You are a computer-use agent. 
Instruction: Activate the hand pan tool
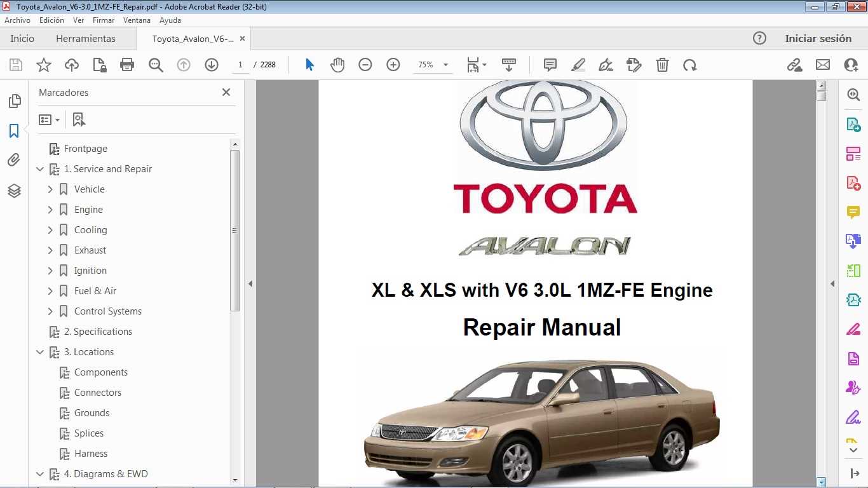coord(337,65)
